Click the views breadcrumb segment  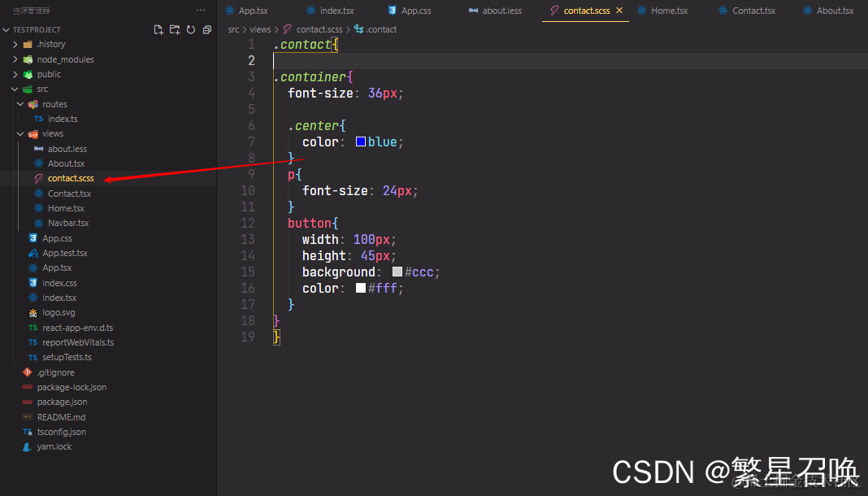tap(260, 29)
